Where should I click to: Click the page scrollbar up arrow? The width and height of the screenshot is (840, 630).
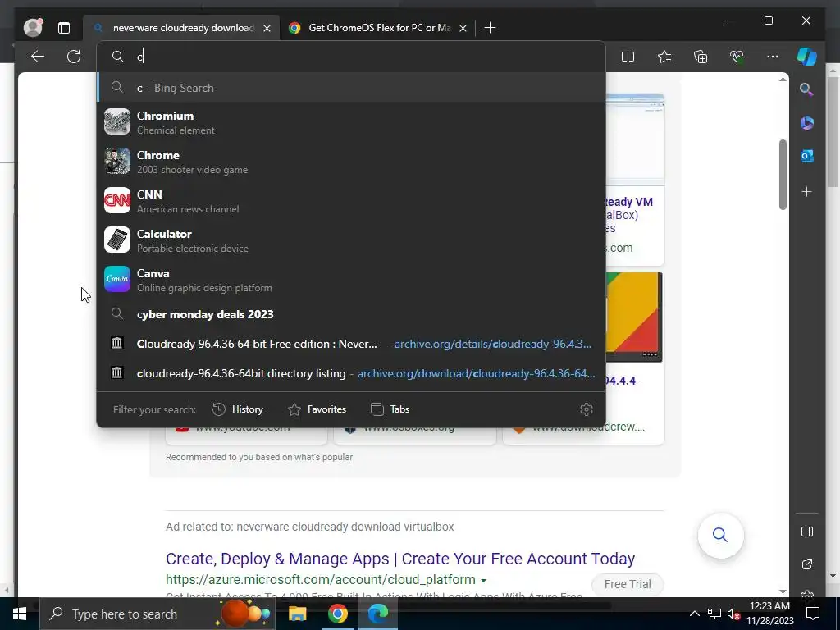[x=783, y=80]
